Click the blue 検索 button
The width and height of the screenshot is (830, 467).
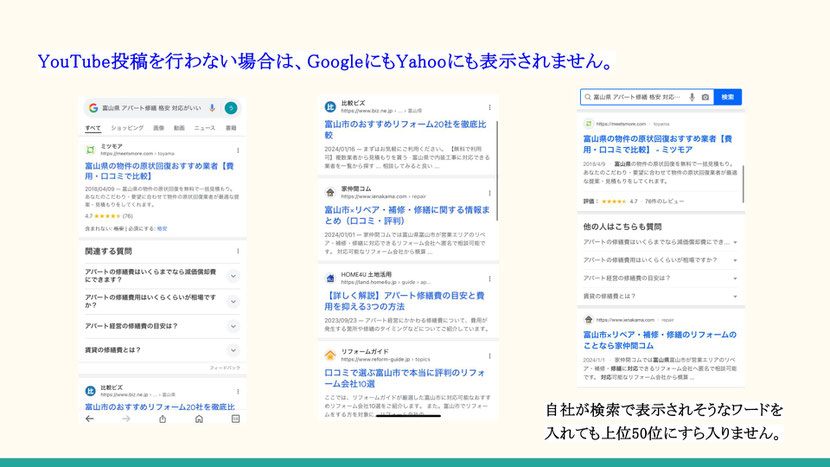tap(728, 97)
